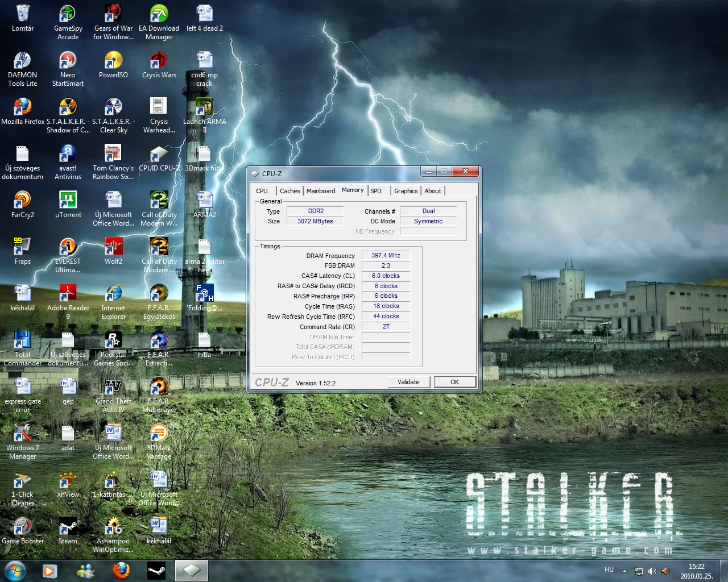
Task: Select the Nero StartSmart icon
Action: pos(68,69)
